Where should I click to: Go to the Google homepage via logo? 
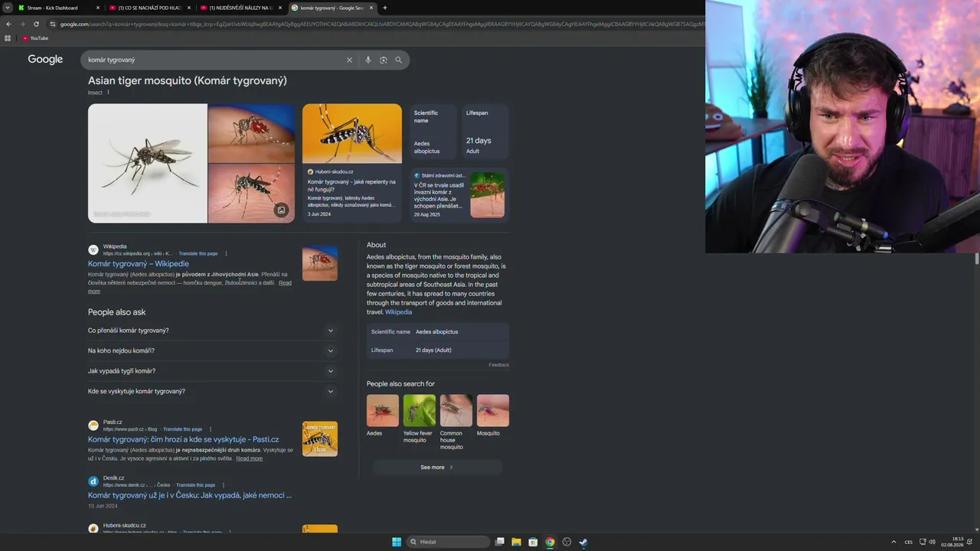click(x=45, y=60)
